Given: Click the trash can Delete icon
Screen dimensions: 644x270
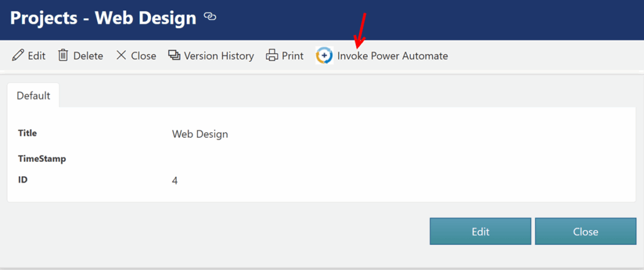Looking at the screenshot, I should pyautogui.click(x=63, y=55).
